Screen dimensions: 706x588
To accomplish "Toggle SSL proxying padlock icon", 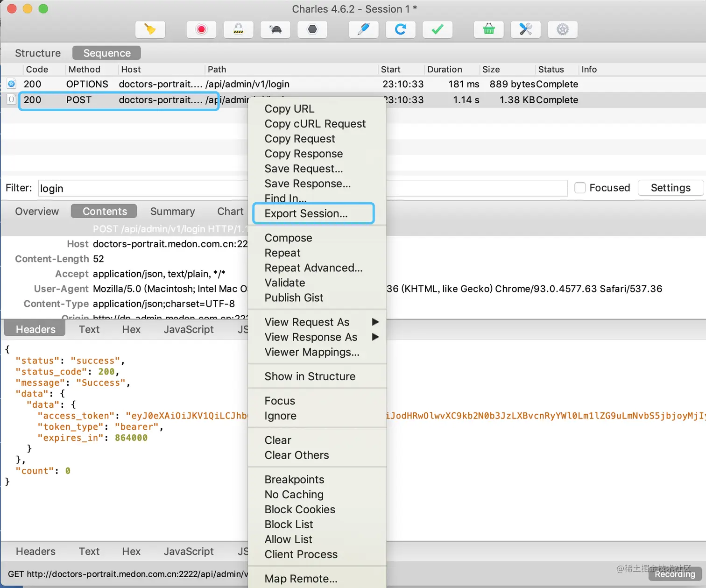I will coord(238,30).
